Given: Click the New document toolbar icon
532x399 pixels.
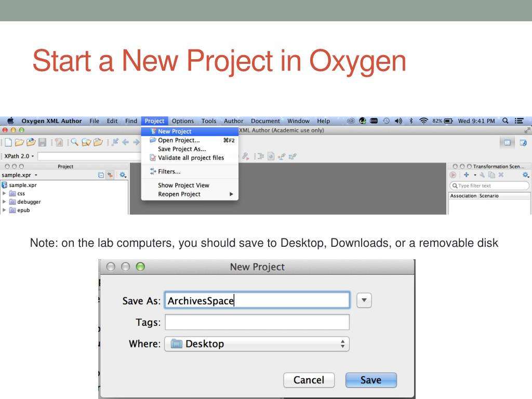Looking at the screenshot, I should pos(8,142).
